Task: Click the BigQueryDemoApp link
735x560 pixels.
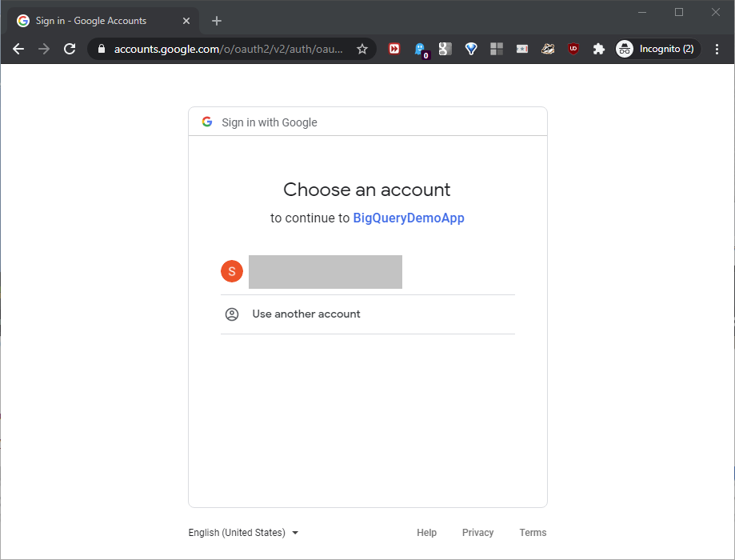Action: point(409,218)
